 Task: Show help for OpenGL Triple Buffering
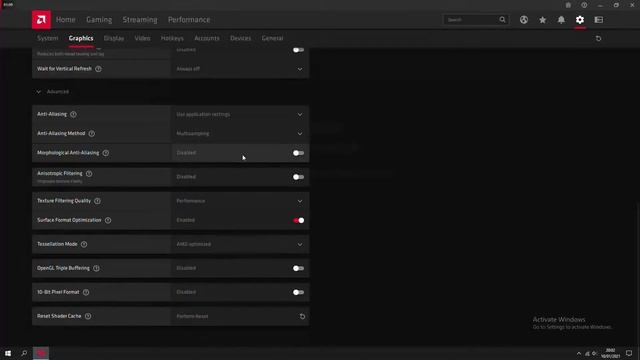(x=96, y=268)
